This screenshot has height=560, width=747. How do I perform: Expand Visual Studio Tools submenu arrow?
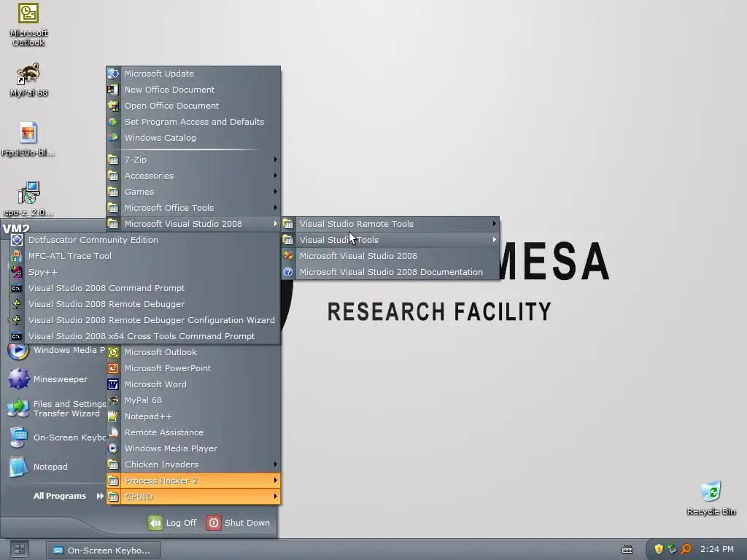point(495,239)
